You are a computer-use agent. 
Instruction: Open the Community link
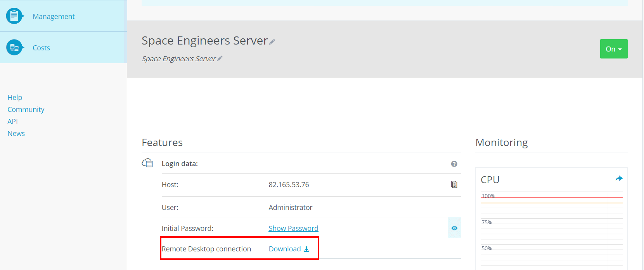[x=26, y=109]
